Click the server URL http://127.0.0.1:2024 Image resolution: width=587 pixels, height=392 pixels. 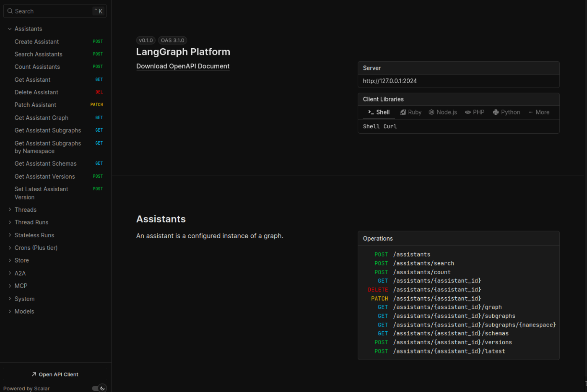tap(390, 81)
